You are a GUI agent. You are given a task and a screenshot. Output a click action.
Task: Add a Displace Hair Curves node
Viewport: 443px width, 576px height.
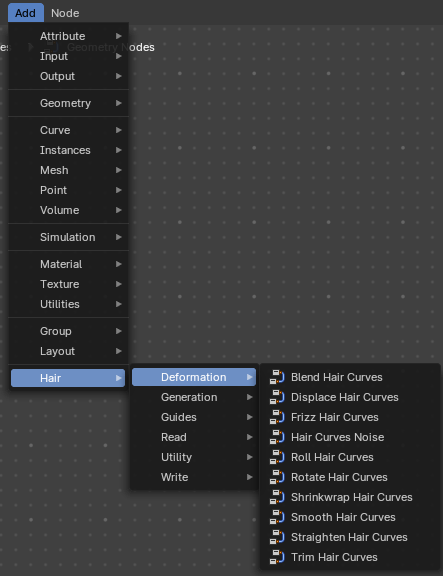350,397
